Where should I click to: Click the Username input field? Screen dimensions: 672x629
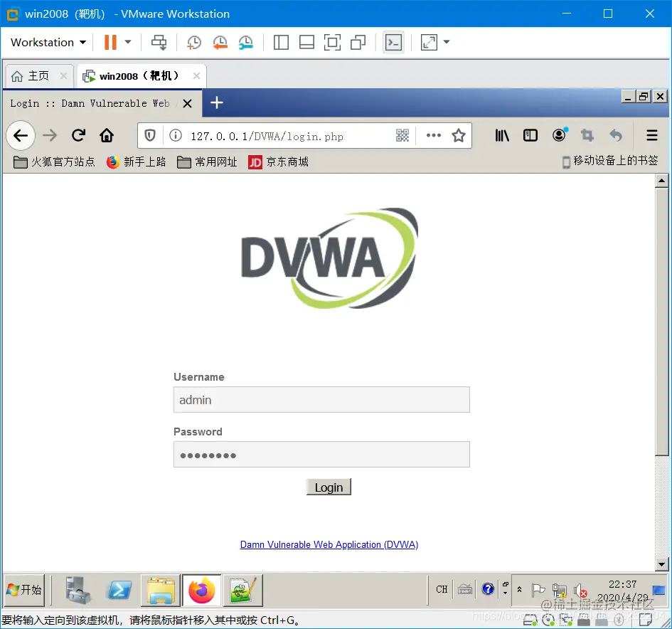[321, 400]
